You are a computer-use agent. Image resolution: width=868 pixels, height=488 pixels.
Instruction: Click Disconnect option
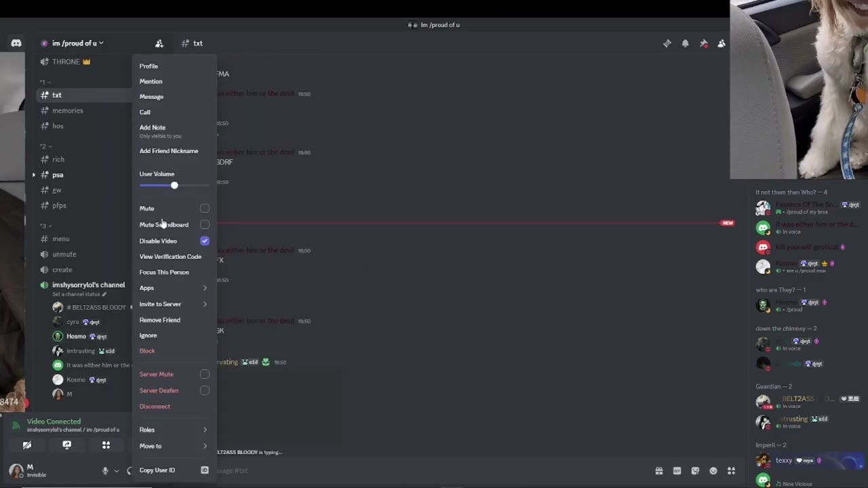coord(155,407)
